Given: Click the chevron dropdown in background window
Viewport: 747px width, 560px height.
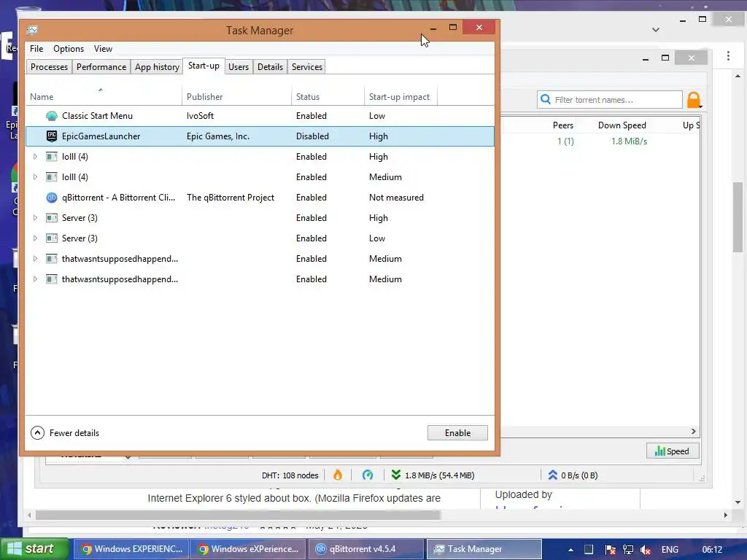Looking at the screenshot, I should pyautogui.click(x=656, y=29).
